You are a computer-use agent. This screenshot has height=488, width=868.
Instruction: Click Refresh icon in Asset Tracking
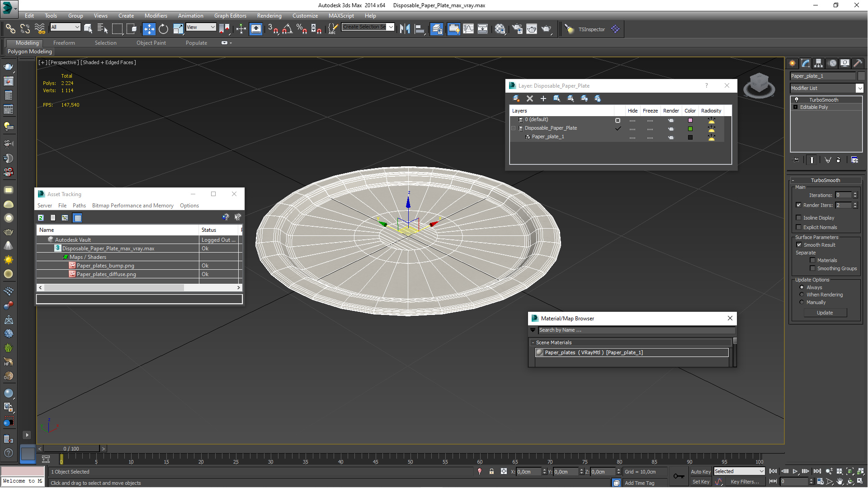(x=41, y=218)
